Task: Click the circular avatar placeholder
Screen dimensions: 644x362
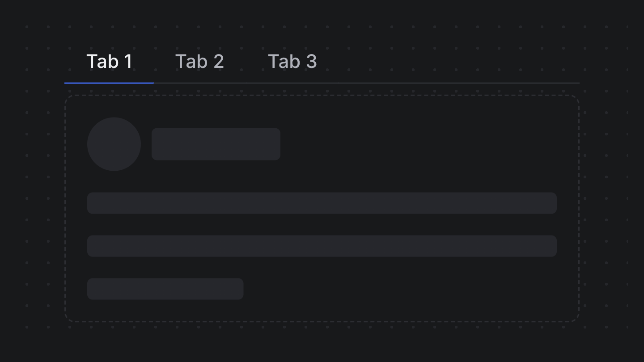Action: coord(114,144)
